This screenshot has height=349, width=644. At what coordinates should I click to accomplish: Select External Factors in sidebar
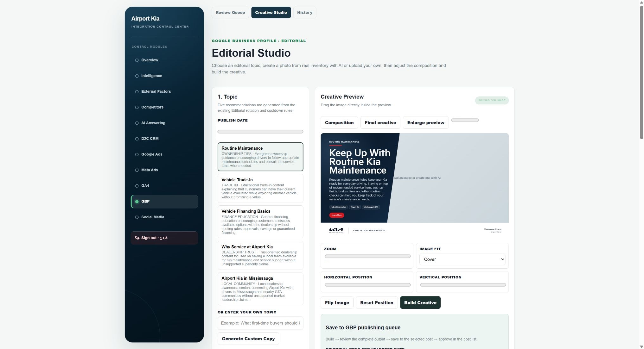click(164, 91)
